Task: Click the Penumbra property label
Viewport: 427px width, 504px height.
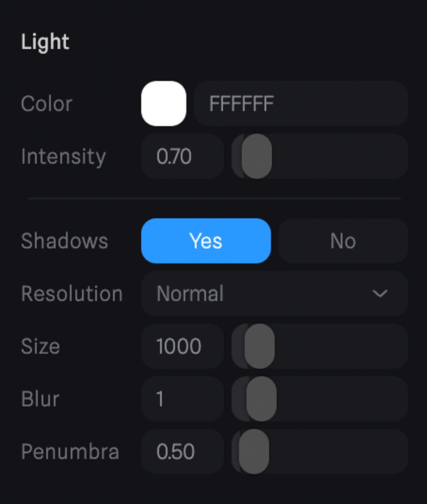Action: click(x=70, y=452)
